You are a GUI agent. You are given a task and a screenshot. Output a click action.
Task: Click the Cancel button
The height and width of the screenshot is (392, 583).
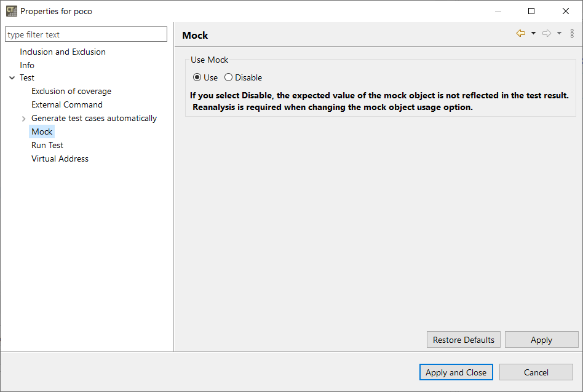tap(536, 372)
